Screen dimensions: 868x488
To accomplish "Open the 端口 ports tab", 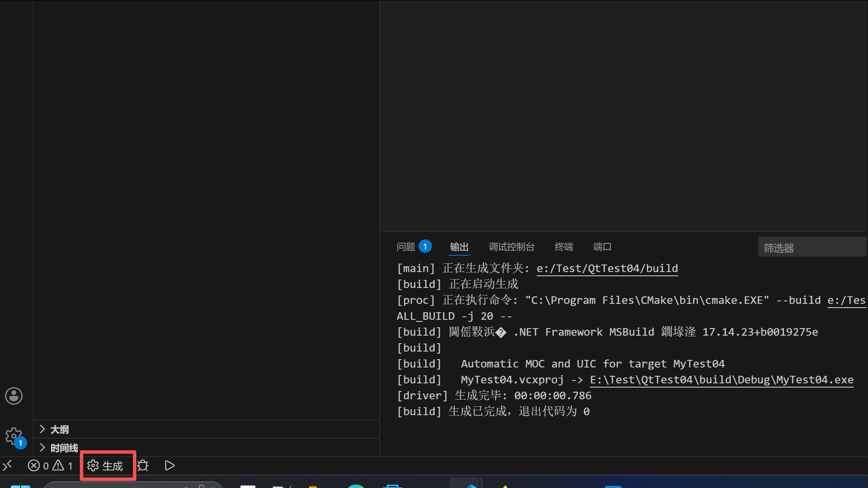I will point(602,247).
